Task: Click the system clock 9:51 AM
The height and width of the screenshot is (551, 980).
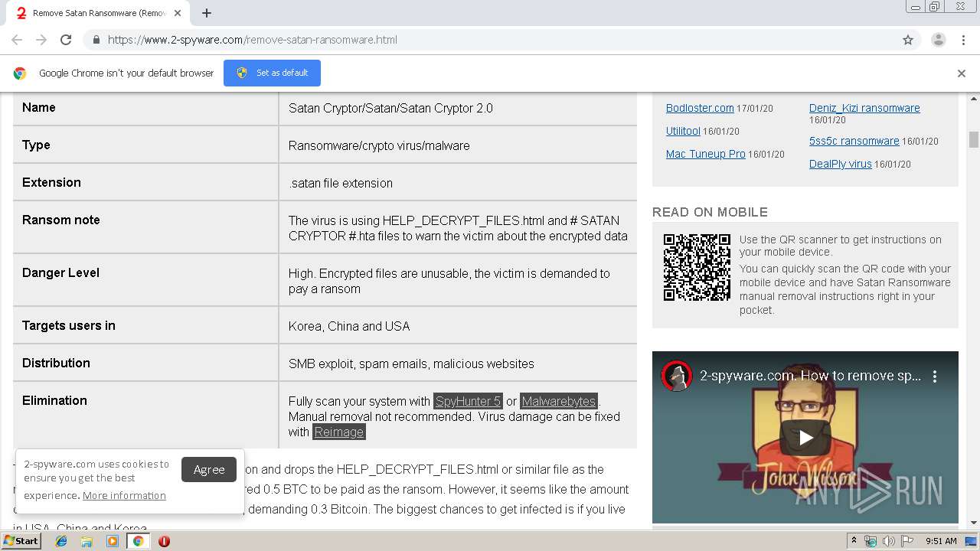Action: [x=941, y=541]
